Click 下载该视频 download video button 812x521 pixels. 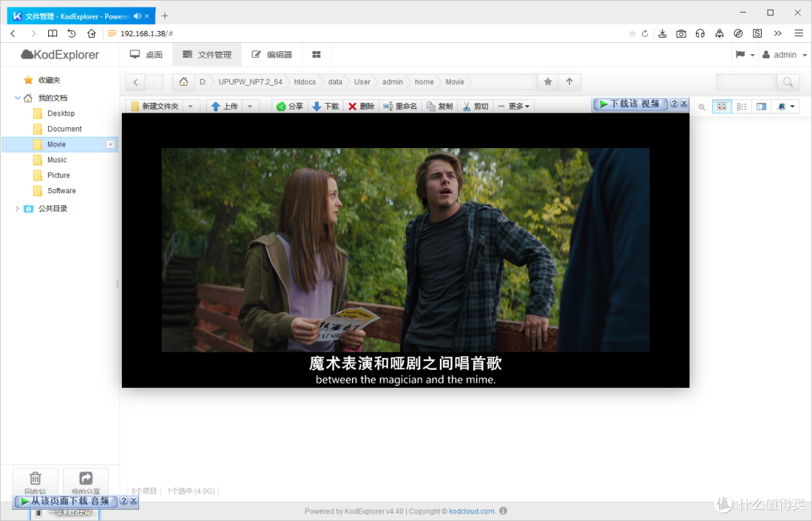tap(630, 104)
